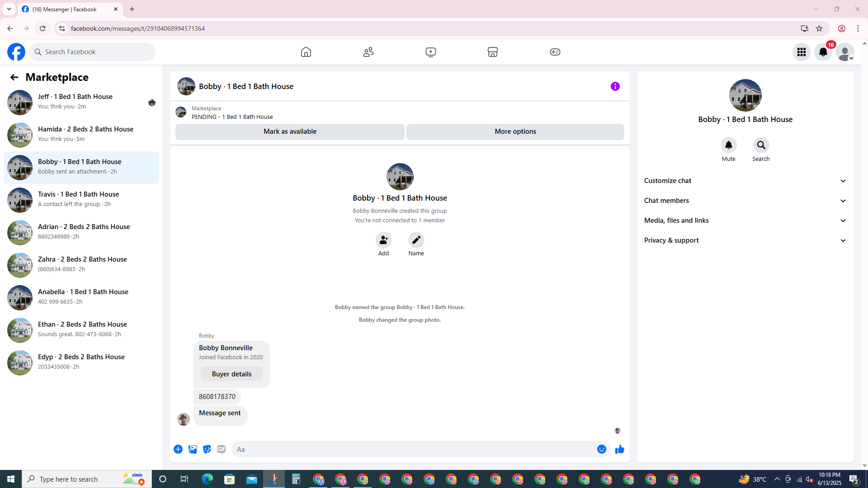Open conversation information purple icon
This screenshot has width=868, height=488.
615,86
